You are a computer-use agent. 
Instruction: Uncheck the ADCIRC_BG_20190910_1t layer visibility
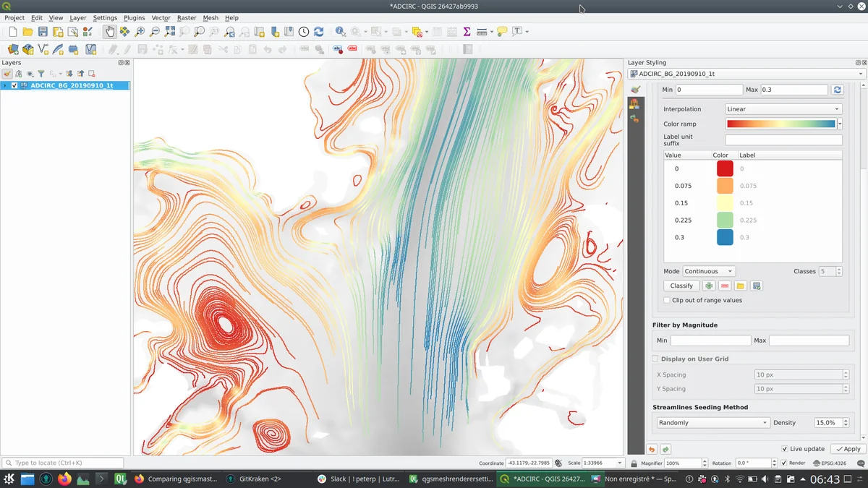pos(14,85)
